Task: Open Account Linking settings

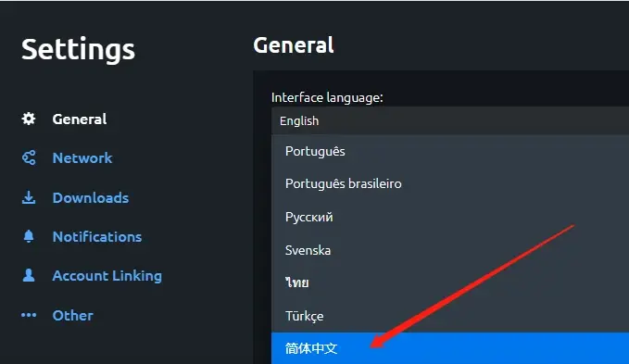Action: [x=107, y=275]
